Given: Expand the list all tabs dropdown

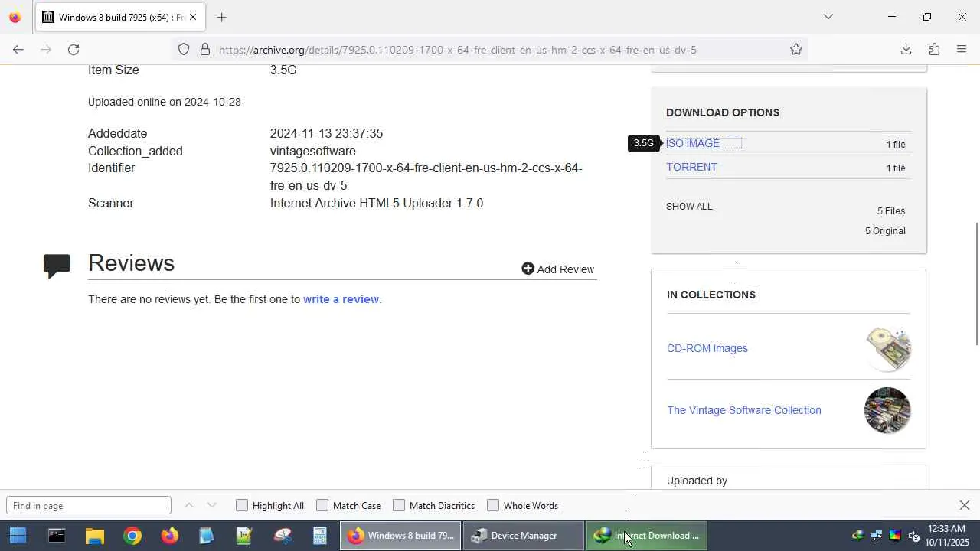Looking at the screenshot, I should point(828,17).
